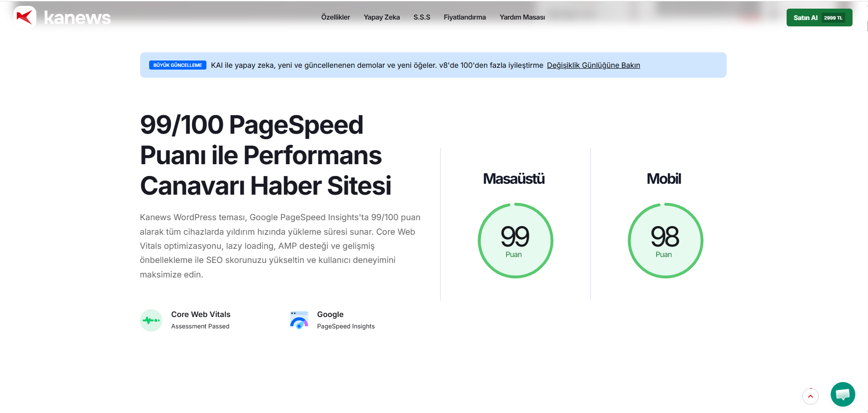868x413 pixels.
Task: Open the kanews wordmark home link
Action: pyautogui.click(x=77, y=18)
